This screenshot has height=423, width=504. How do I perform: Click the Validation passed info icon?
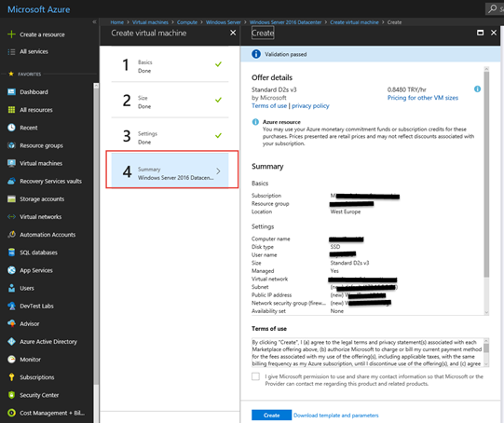pyautogui.click(x=256, y=54)
